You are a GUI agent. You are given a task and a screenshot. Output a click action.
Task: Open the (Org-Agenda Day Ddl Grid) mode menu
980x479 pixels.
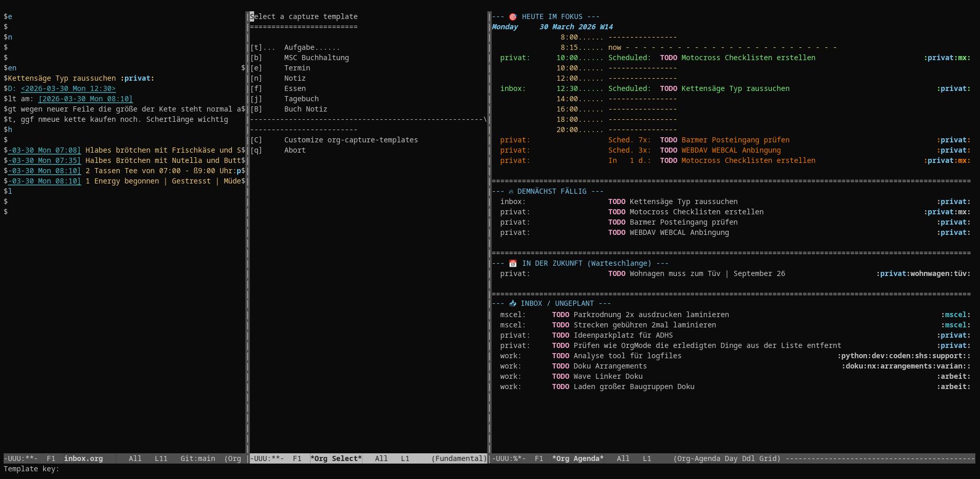pyautogui.click(x=727, y=458)
